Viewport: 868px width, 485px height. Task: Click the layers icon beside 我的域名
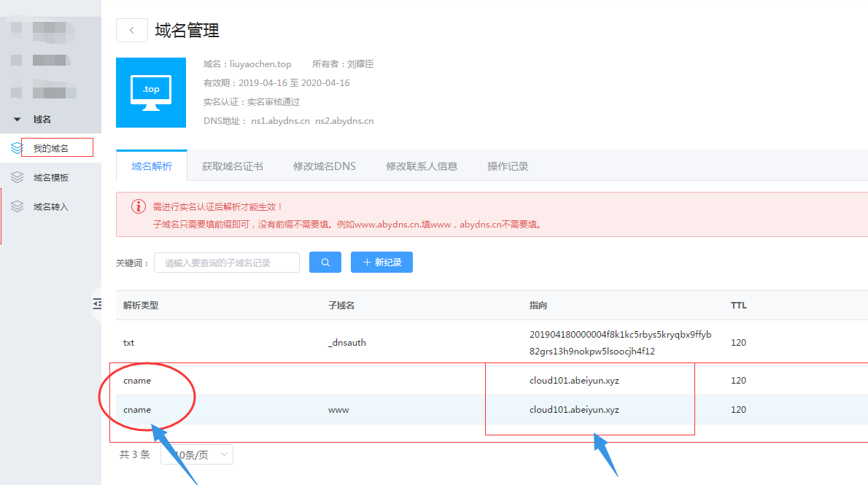[x=18, y=148]
